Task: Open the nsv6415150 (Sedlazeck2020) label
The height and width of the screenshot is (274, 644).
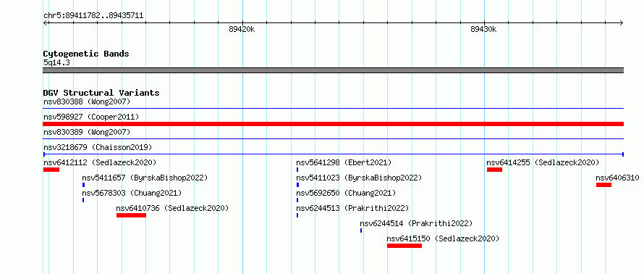Action: click(443, 238)
